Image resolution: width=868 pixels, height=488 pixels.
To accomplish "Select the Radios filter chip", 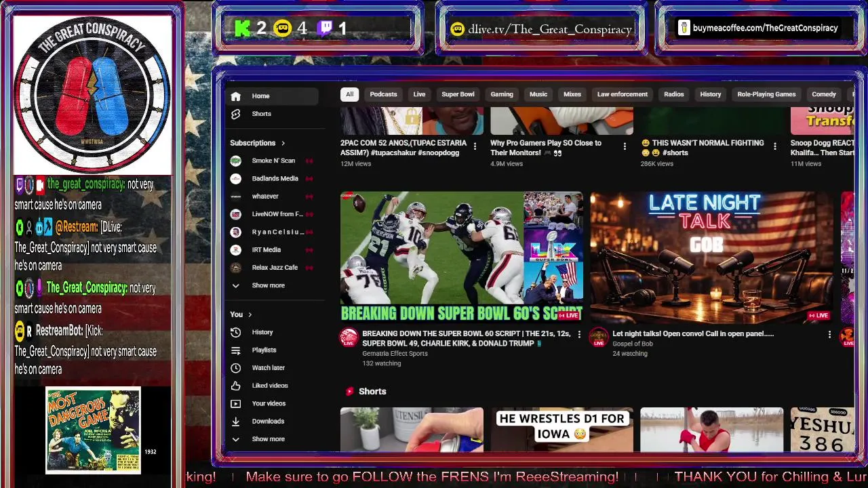I will pos(674,94).
